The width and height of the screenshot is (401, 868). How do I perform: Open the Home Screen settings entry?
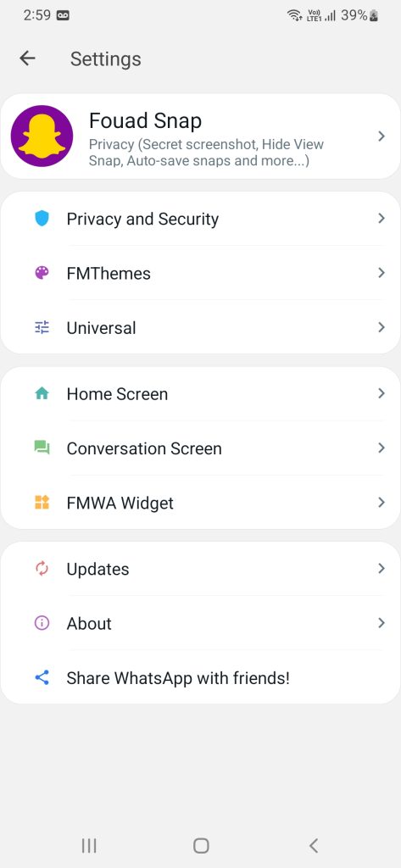coord(200,393)
